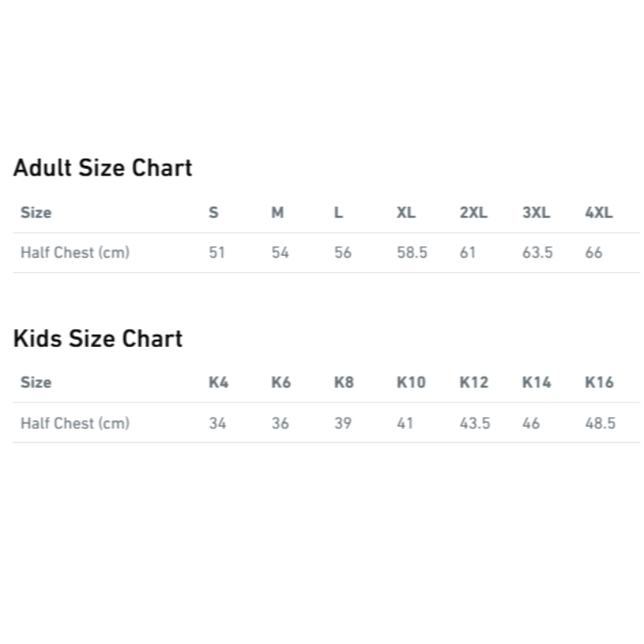This screenshot has width=644, height=644.
Task: Click the 43.5 value under K12
Action: (x=475, y=423)
